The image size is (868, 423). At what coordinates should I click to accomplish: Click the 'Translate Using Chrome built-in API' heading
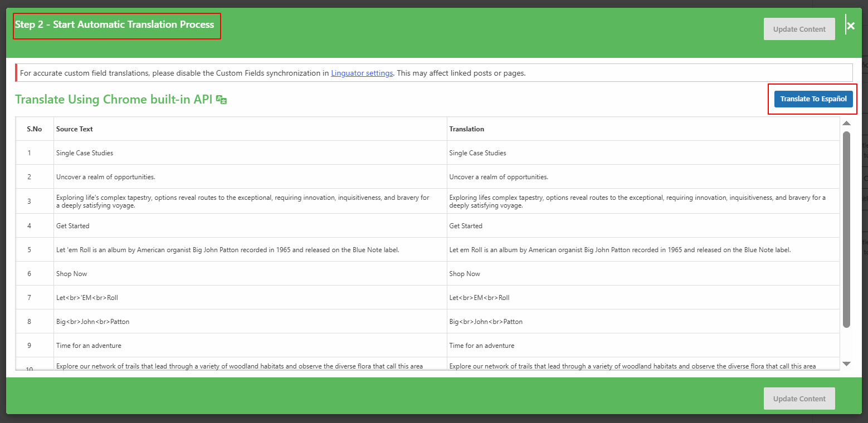(114, 100)
